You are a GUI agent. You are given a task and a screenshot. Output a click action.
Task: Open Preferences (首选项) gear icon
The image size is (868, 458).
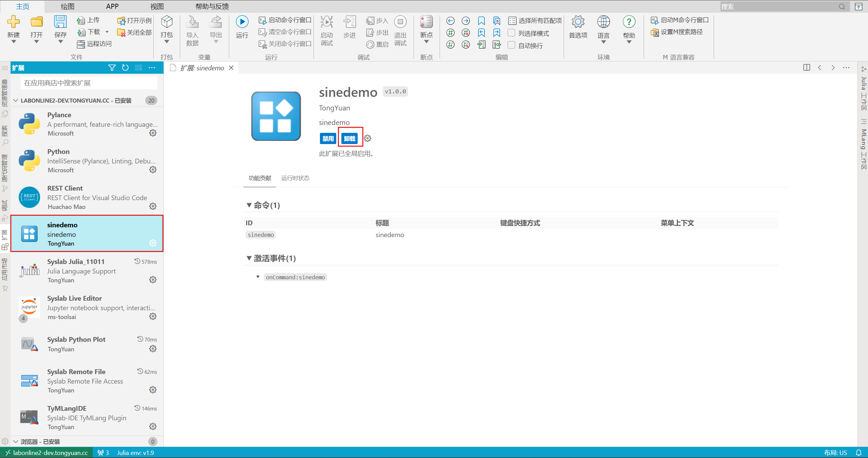(x=578, y=22)
